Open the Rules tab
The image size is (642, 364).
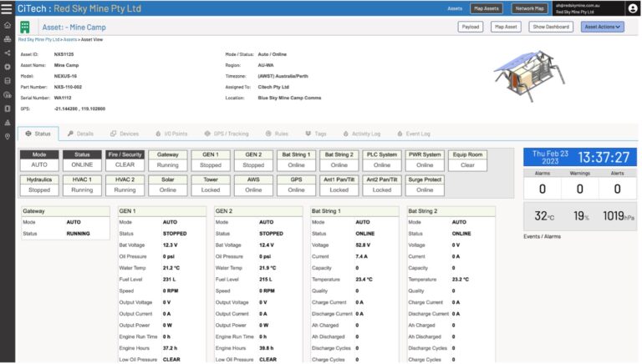coord(277,134)
